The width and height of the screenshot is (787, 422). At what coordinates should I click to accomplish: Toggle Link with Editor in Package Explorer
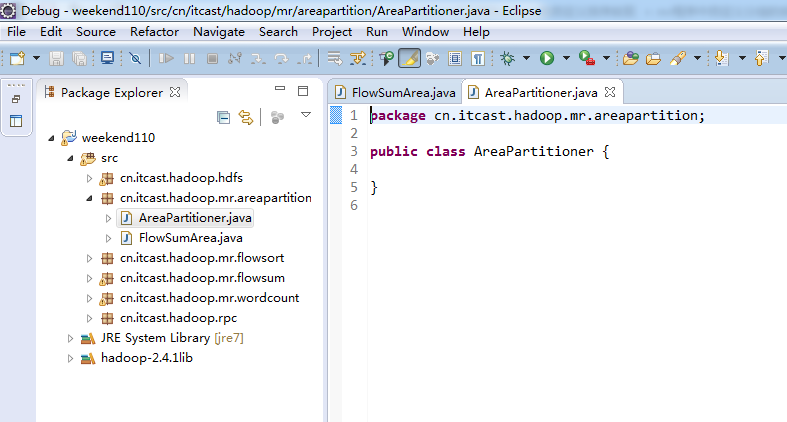(246, 117)
